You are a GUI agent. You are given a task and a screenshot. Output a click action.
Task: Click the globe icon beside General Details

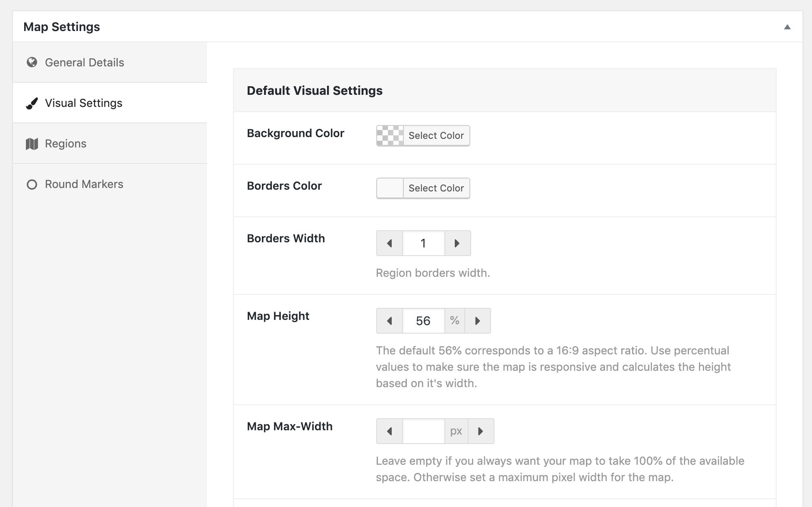(31, 63)
